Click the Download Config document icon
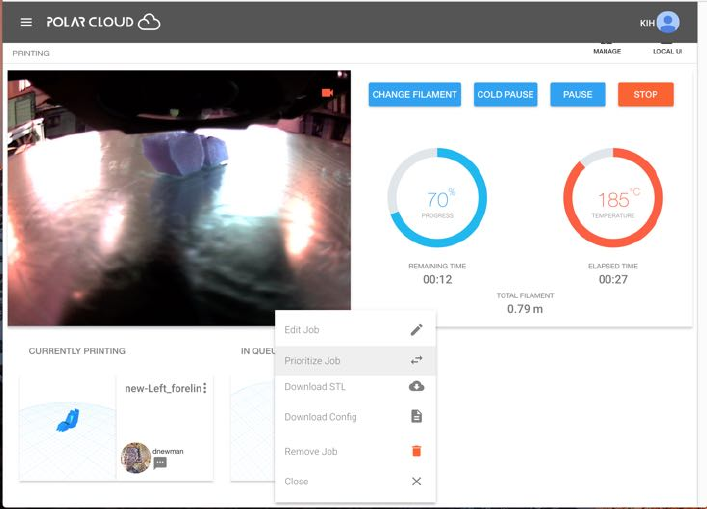 click(416, 416)
